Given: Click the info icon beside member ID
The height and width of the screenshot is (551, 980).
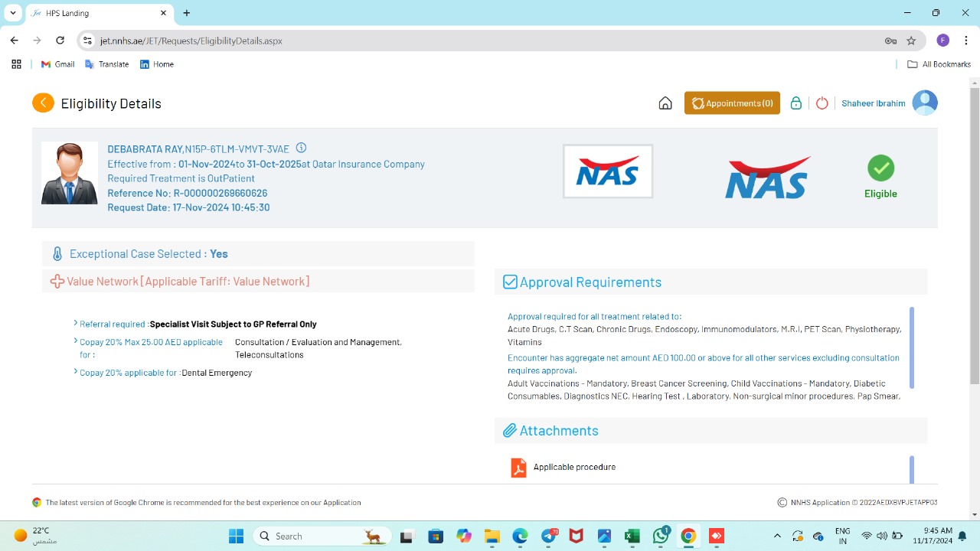Looking at the screenshot, I should [301, 148].
